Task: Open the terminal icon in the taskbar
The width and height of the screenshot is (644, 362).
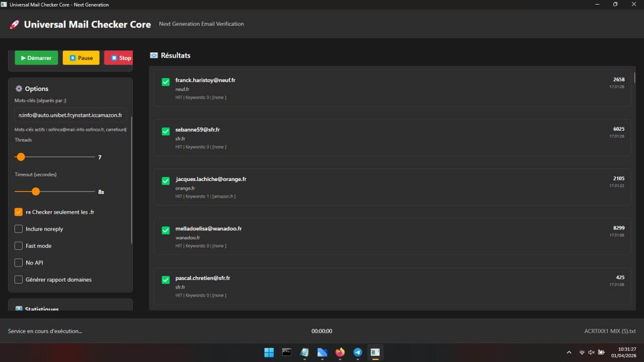Action: 287,352
